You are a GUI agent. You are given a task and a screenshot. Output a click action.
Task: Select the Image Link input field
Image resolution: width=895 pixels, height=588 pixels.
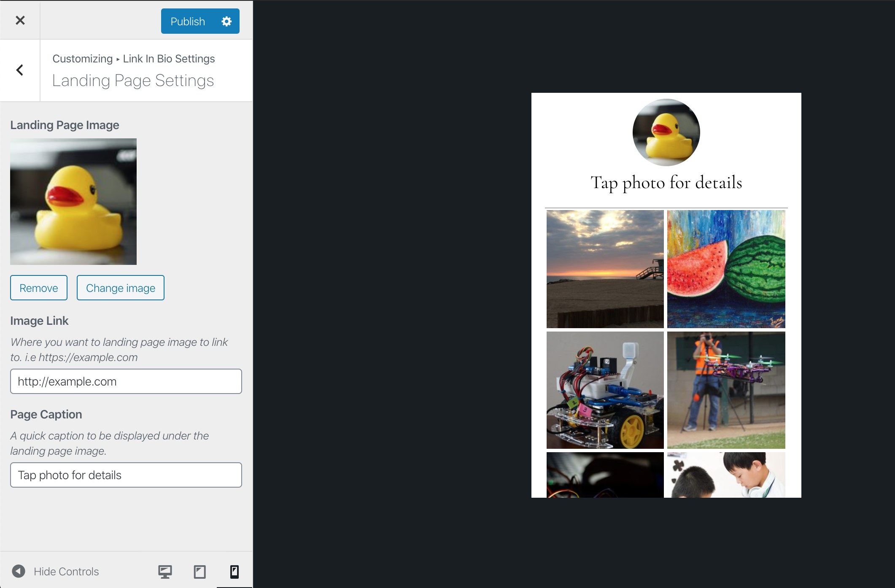[127, 381]
